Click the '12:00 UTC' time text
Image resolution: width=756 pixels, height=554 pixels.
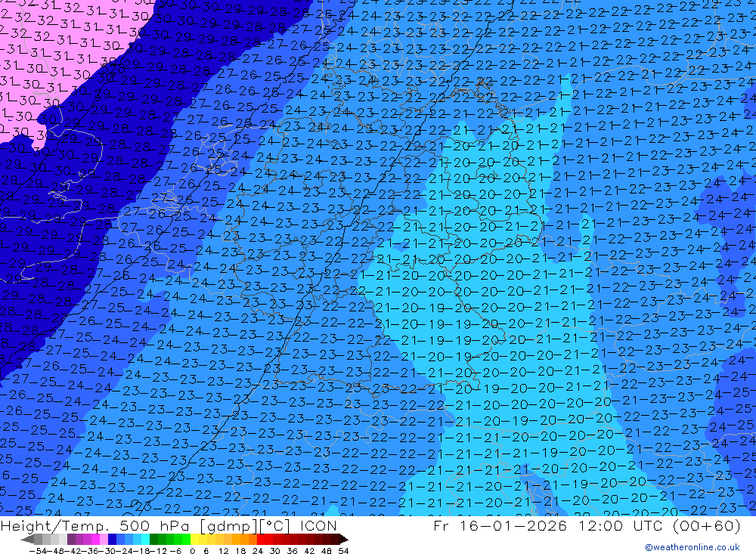coord(621,525)
